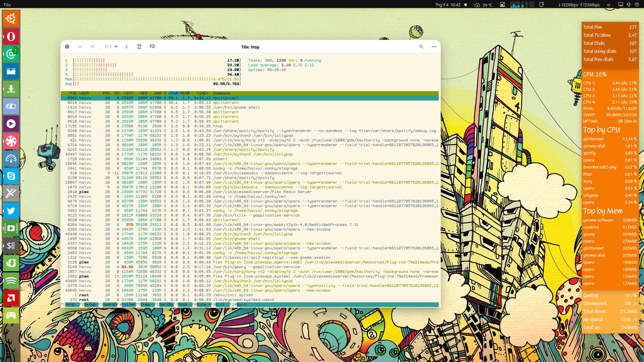Sort by the MEM% column header
This screenshot has height=362, width=644.
click(185, 93)
